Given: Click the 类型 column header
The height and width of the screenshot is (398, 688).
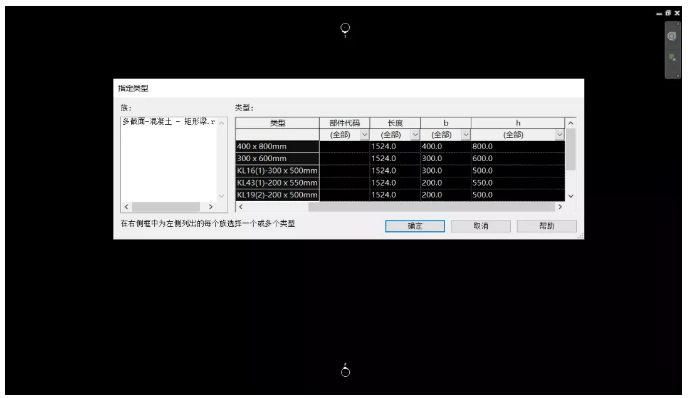Looking at the screenshot, I should pos(277,123).
